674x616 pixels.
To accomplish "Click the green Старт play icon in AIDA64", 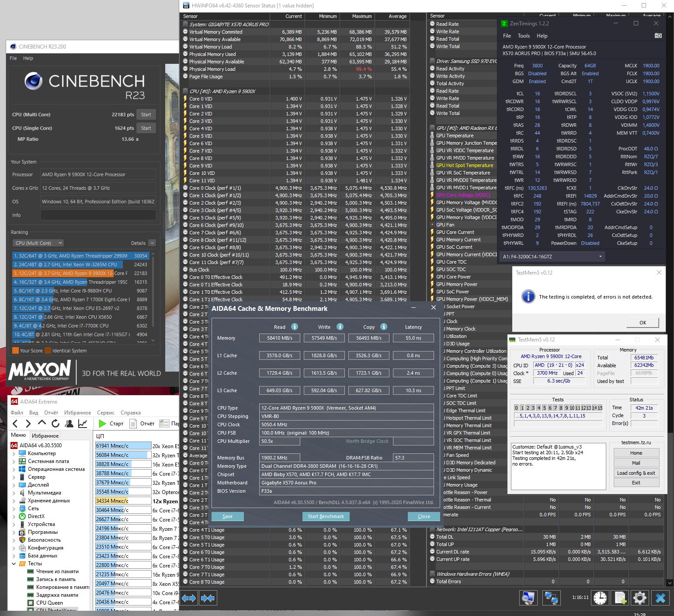I will pos(102,423).
